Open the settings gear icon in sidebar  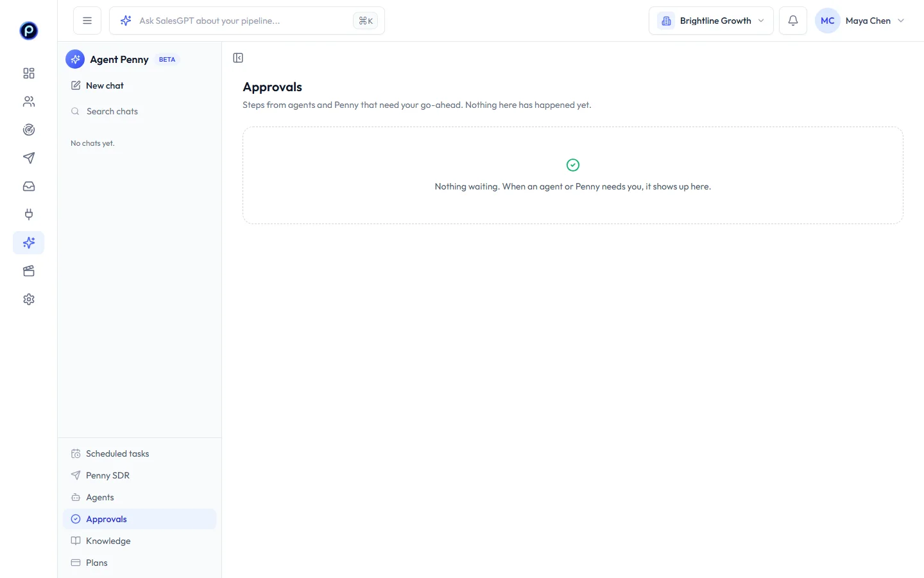(x=29, y=299)
